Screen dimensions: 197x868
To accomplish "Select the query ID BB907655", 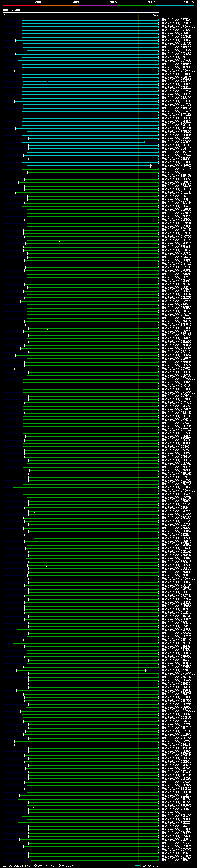I will click(11, 10).
